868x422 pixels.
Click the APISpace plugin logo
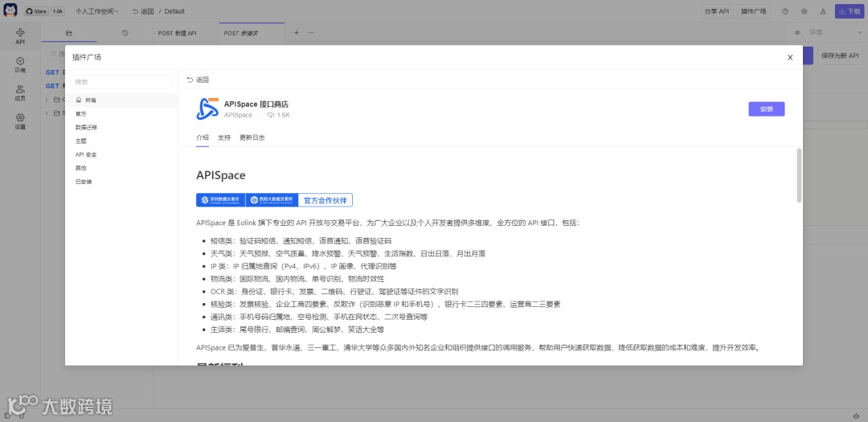[207, 109]
